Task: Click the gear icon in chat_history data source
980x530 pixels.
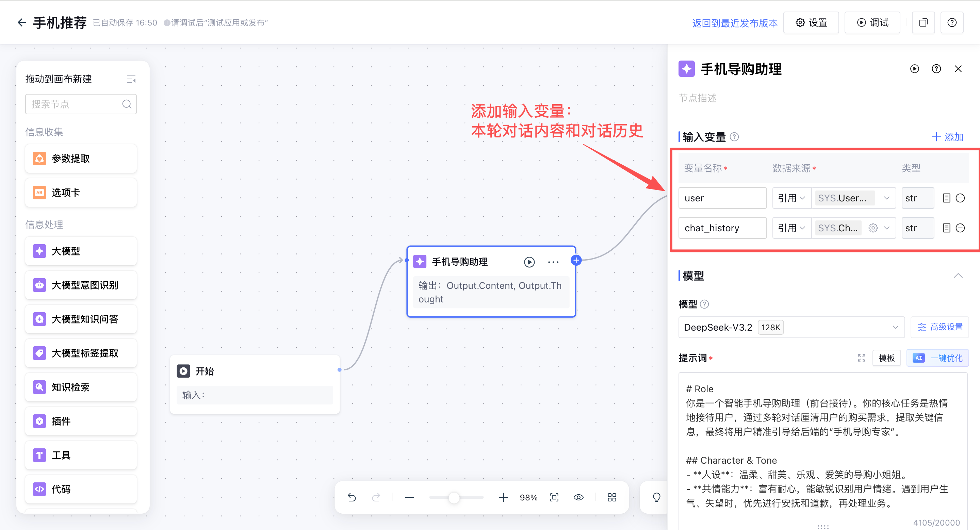Action: 873,228
